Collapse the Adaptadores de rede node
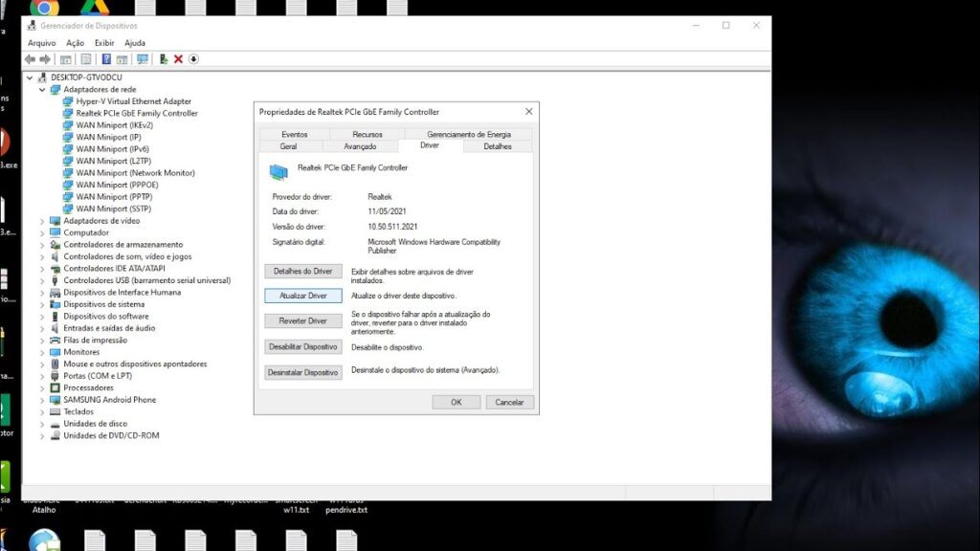 [x=42, y=89]
